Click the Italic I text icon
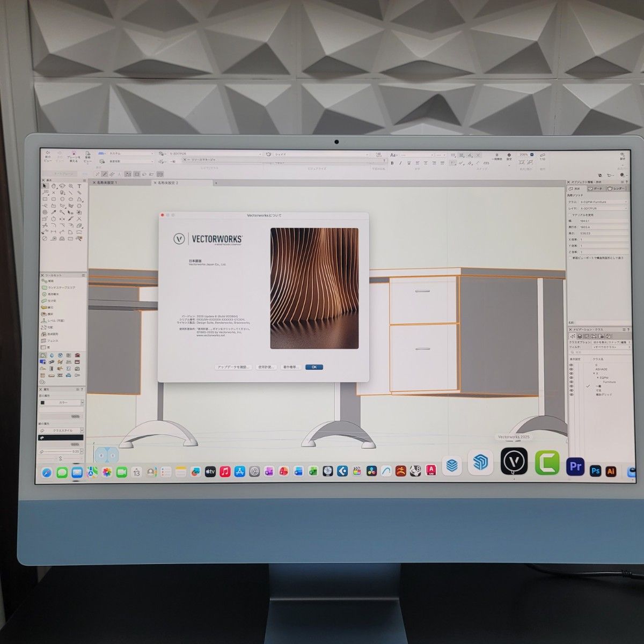 pos(400,163)
